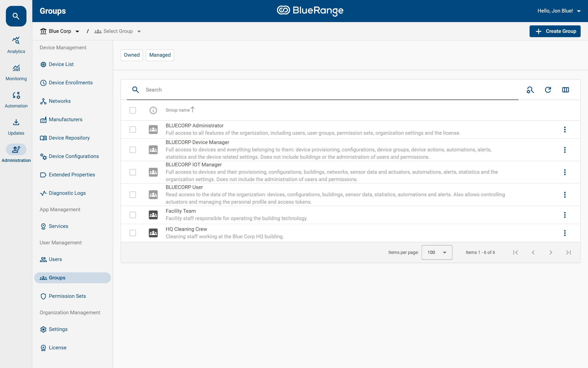Viewport: 588px width, 368px height.
Task: Open actions menu for BLUECORP IOT Manager
Action: tap(565, 172)
